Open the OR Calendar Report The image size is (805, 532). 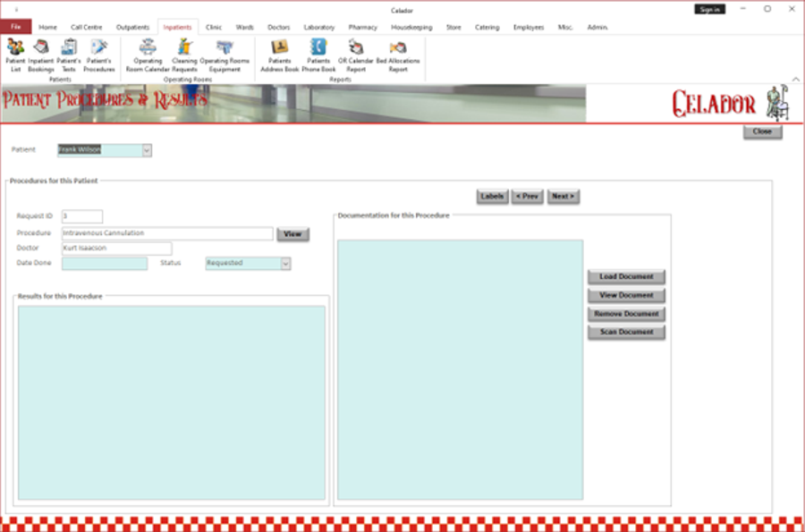pyautogui.click(x=356, y=55)
